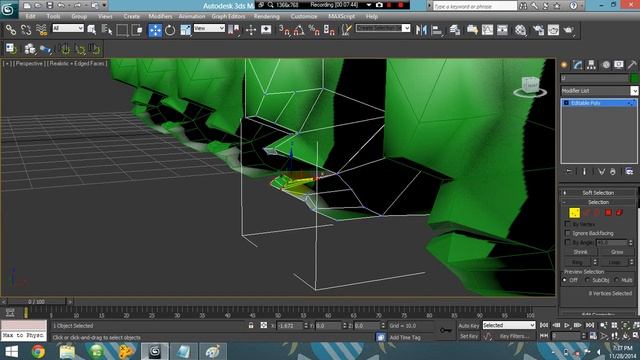Viewport: 640px width, 360px height.
Task: Open the Layer Manager
Action: (455, 30)
